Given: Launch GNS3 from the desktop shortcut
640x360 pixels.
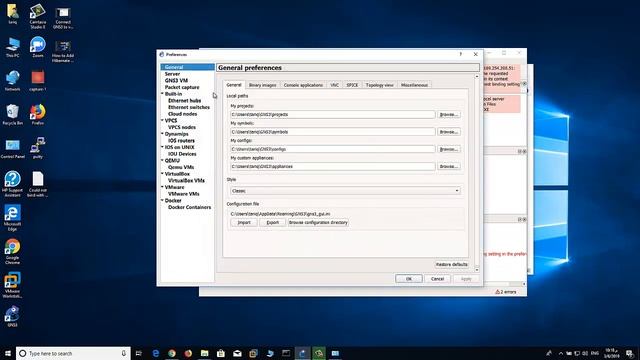Looking at the screenshot, I should [13, 317].
